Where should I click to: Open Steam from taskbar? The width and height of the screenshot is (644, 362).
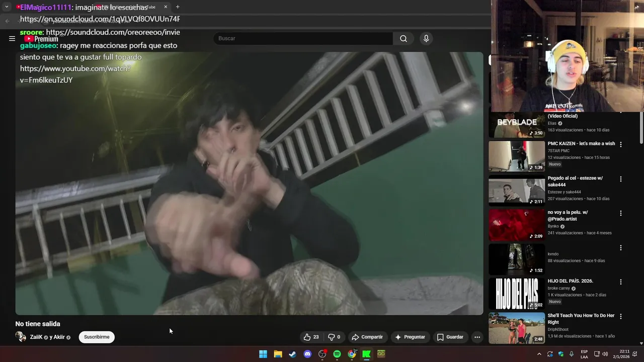(292, 354)
